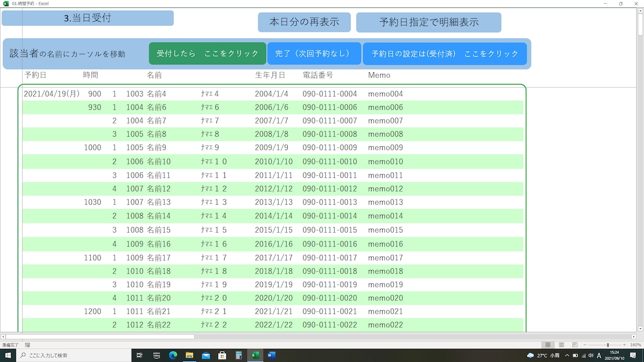Click the 本日分の再表示 button
Image resolution: width=644 pixels, height=362 pixels.
coord(304,22)
